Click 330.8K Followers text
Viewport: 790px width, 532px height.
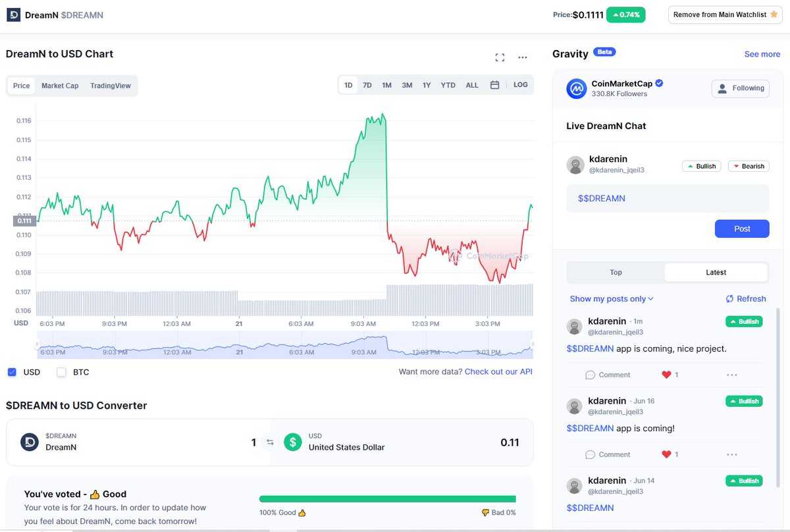point(619,94)
